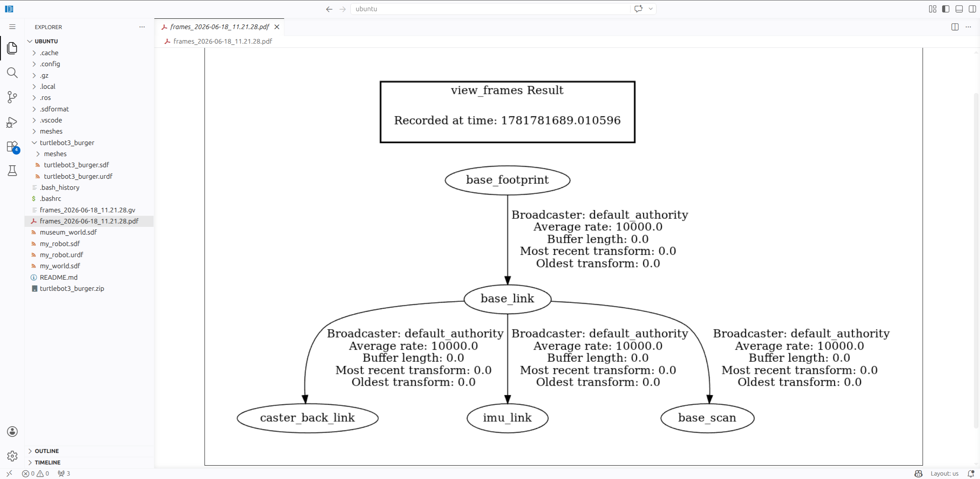
Task: Click the errors and warnings count
Action: [36, 474]
